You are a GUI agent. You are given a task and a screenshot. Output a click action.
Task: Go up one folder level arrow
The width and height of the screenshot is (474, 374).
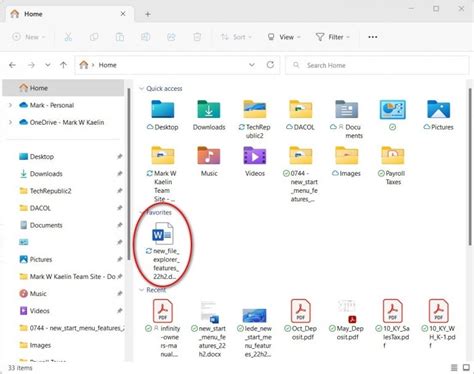63,65
